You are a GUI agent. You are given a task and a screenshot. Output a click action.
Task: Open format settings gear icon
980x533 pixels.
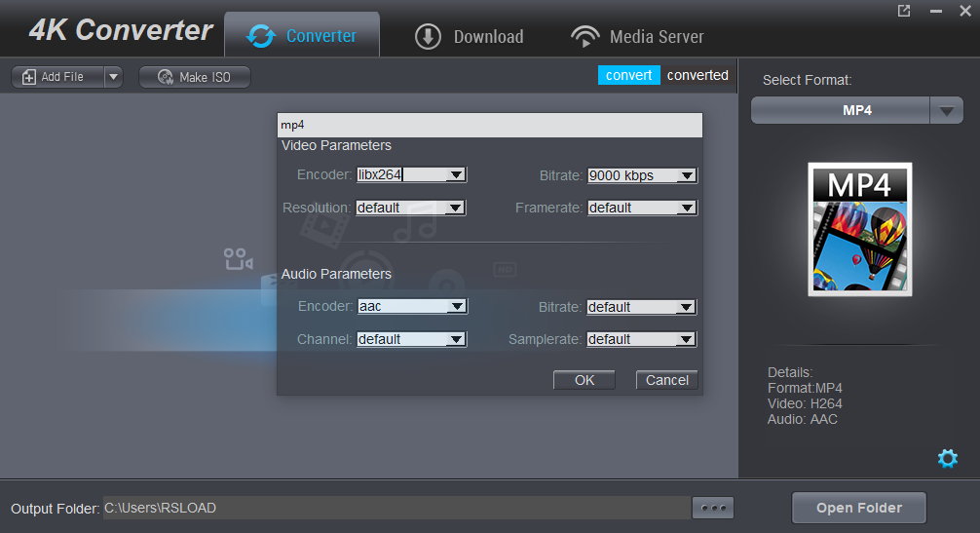click(948, 458)
